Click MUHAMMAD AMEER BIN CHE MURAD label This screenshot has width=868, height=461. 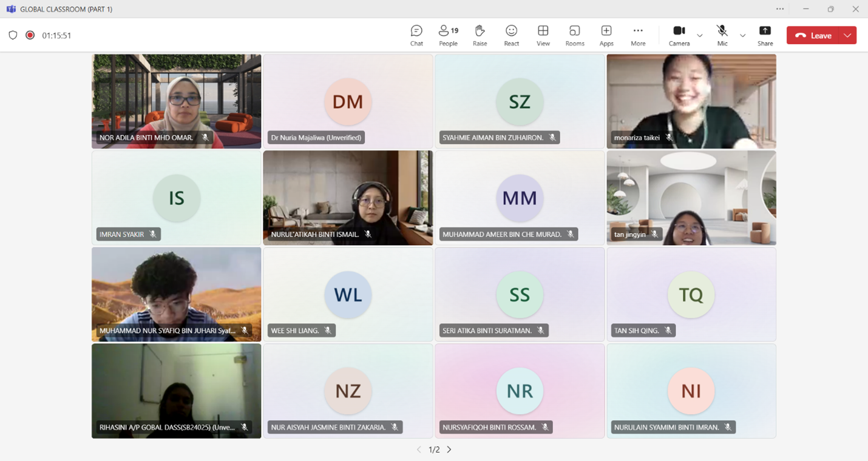pos(502,234)
